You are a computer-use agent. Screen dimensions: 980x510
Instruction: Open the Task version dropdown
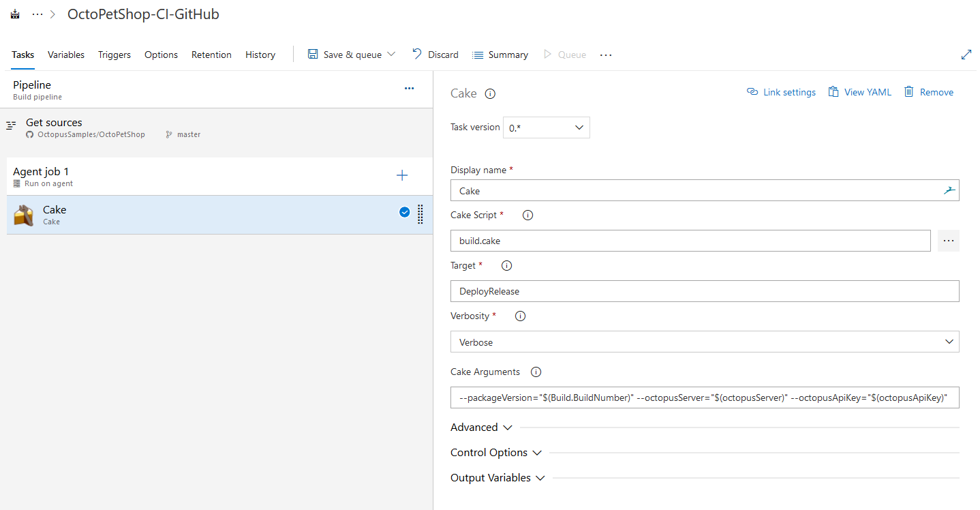546,127
